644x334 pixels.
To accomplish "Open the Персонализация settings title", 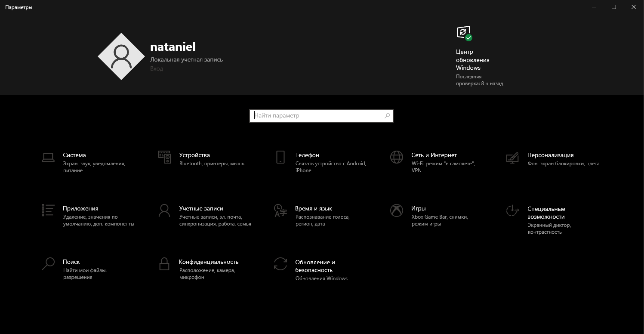I will click(551, 155).
